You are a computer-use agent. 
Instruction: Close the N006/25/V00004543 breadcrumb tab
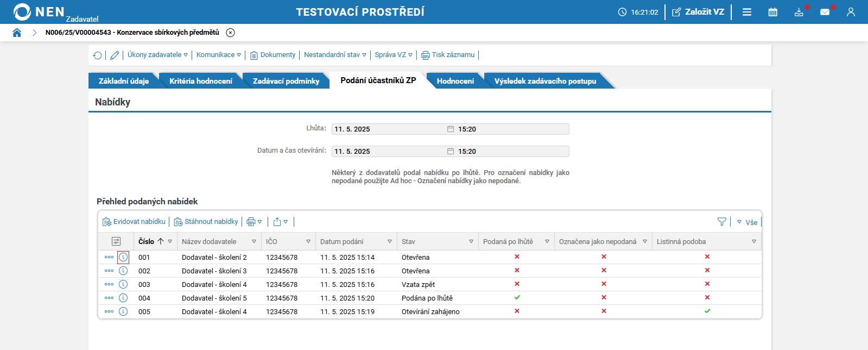coord(230,33)
